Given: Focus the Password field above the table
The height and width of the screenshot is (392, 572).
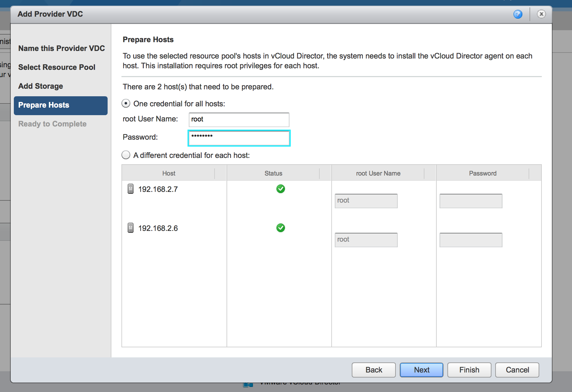Looking at the screenshot, I should (239, 138).
